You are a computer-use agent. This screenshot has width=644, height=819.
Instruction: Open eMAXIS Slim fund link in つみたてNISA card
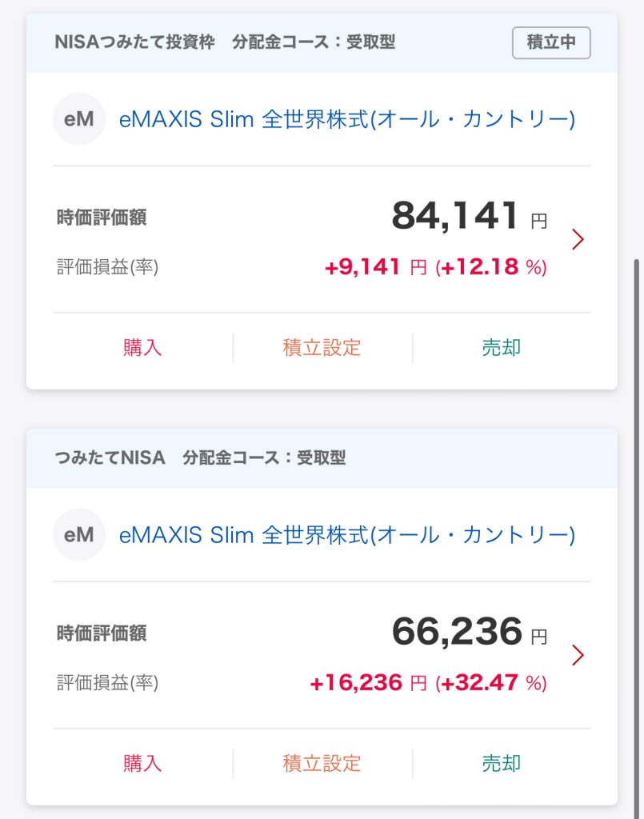coord(346,534)
